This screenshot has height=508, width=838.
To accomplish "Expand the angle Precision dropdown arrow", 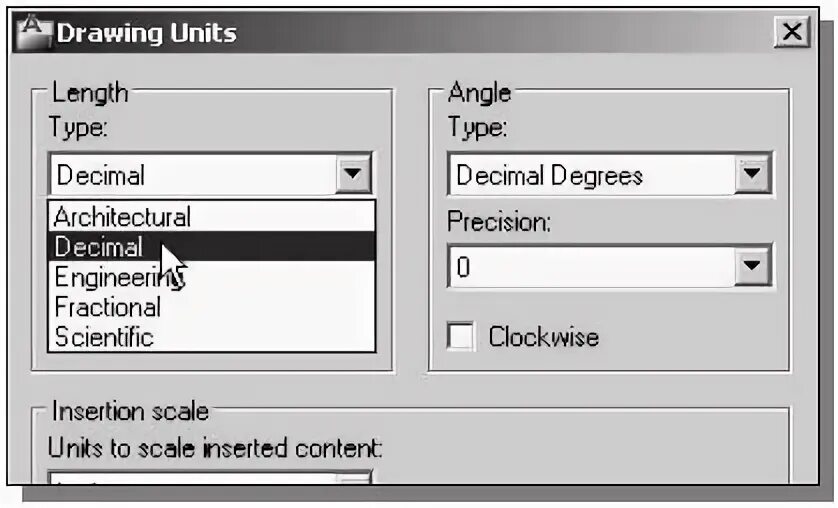I will [x=752, y=267].
